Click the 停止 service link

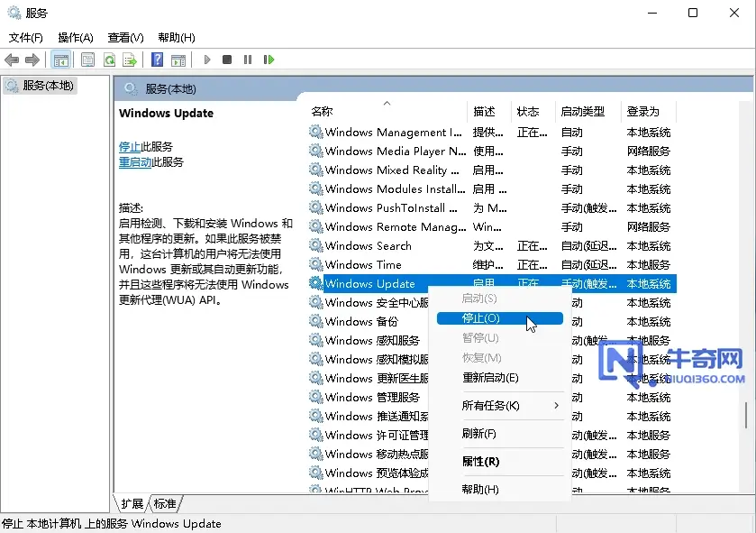(130, 146)
